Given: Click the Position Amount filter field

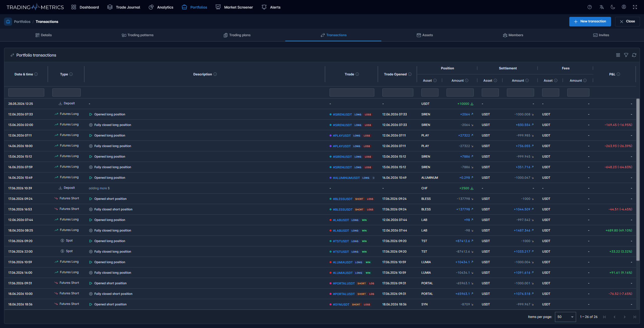Looking at the screenshot, I should coord(460,92).
